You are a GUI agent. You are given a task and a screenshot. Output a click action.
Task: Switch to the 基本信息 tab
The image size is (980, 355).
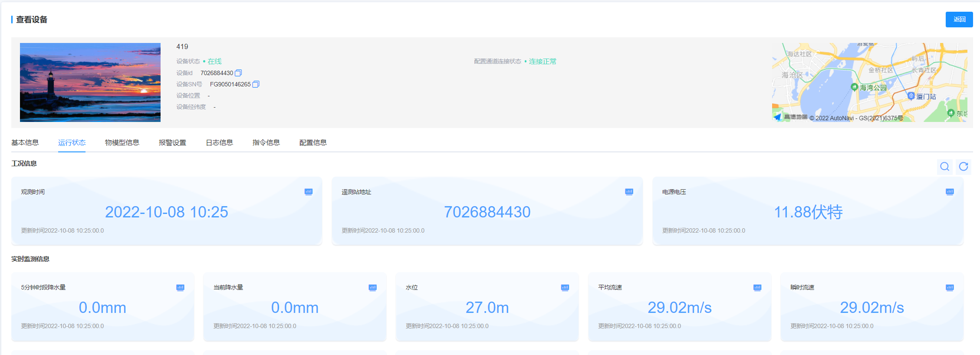point(25,142)
